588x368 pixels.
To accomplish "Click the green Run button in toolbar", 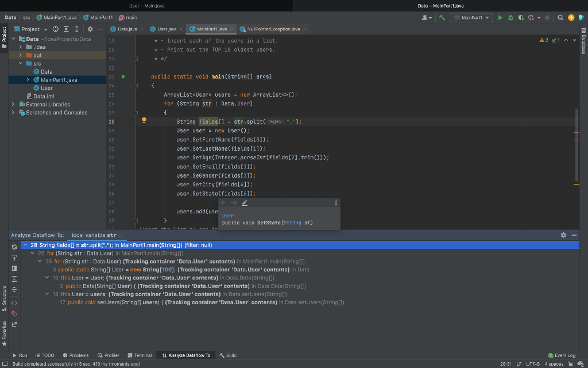I will point(500,18).
